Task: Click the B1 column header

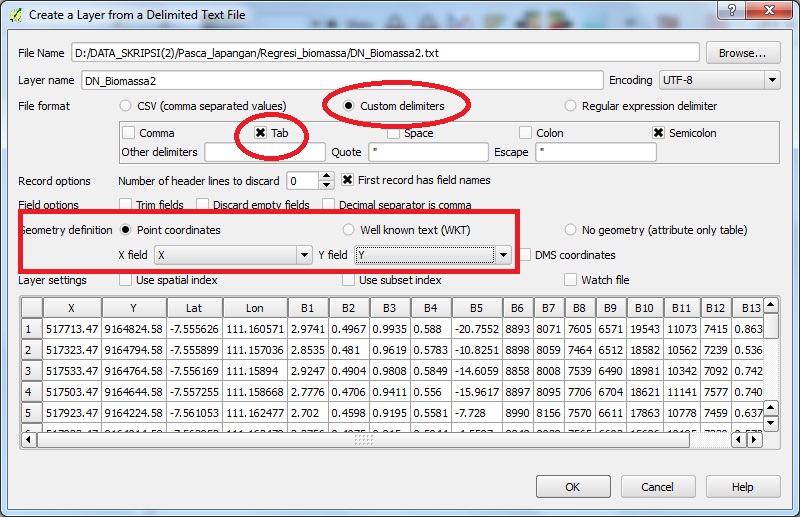Action: click(308, 308)
